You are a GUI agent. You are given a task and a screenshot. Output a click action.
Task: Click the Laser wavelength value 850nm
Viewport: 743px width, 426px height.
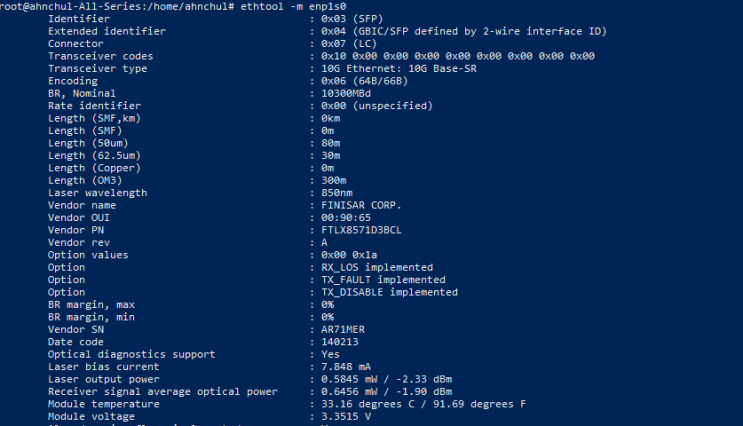(336, 192)
